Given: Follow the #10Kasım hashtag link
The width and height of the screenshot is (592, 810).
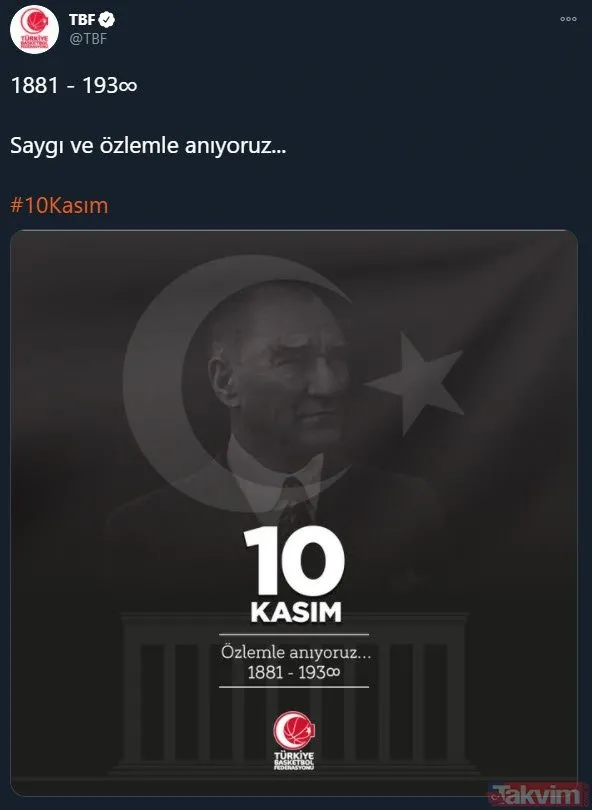Looking at the screenshot, I should [x=59, y=205].
